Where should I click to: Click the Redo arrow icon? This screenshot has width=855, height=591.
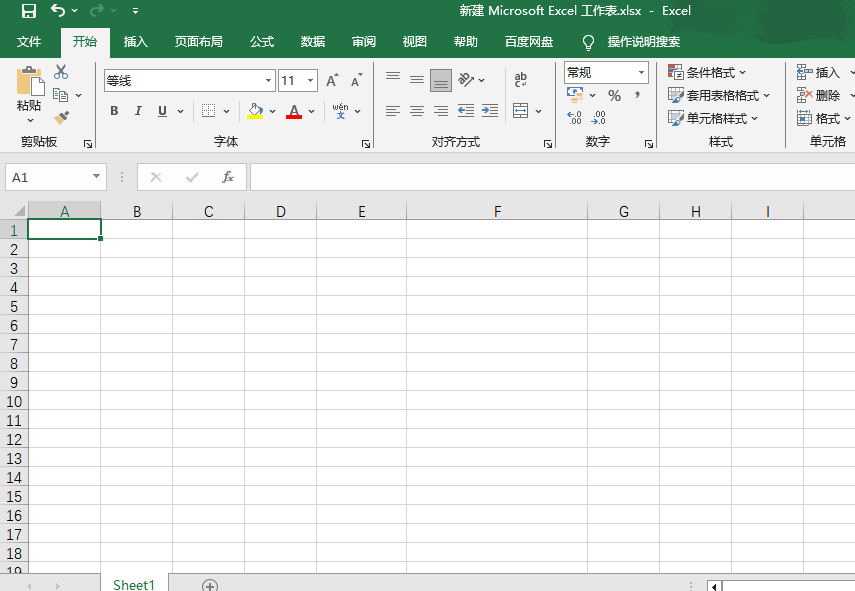pos(97,10)
